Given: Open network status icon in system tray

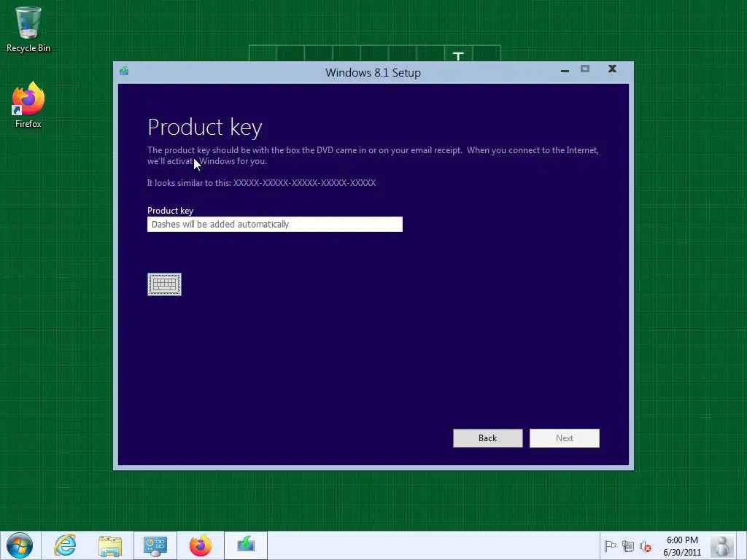Looking at the screenshot, I should click(628, 546).
